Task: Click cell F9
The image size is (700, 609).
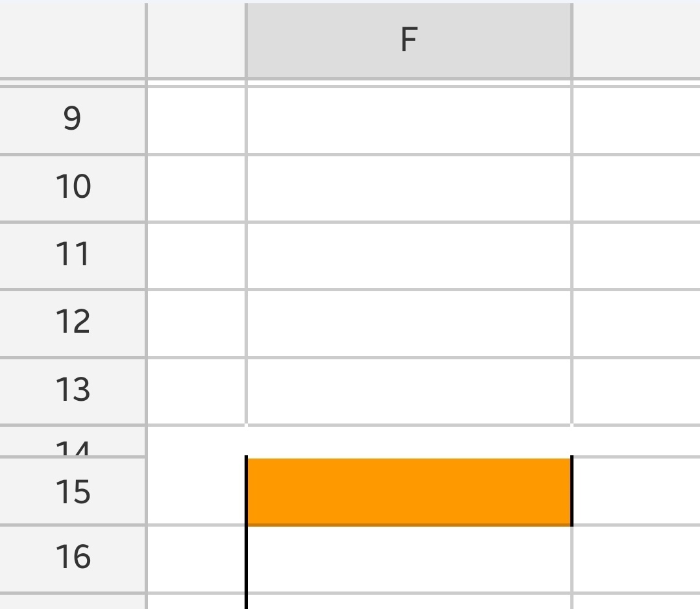Action: pyautogui.click(x=409, y=121)
